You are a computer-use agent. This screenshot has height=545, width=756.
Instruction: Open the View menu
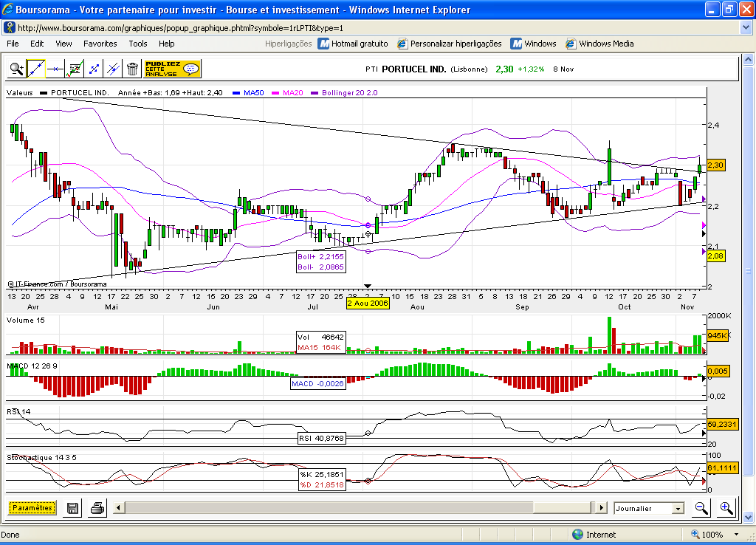[x=63, y=44]
